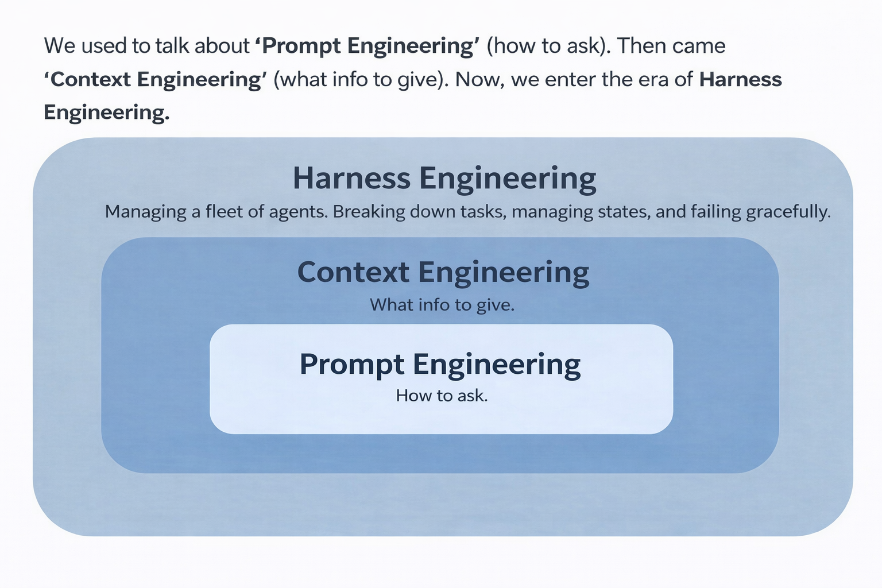Click the 'managing states' phrase
Viewport: 882px width, 588px height.
pos(581,212)
